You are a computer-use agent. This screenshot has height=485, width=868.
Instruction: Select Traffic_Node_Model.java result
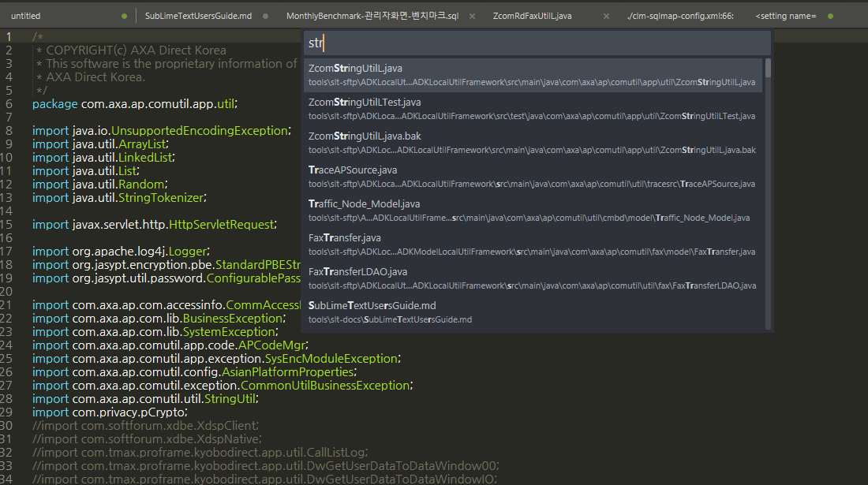(x=533, y=211)
